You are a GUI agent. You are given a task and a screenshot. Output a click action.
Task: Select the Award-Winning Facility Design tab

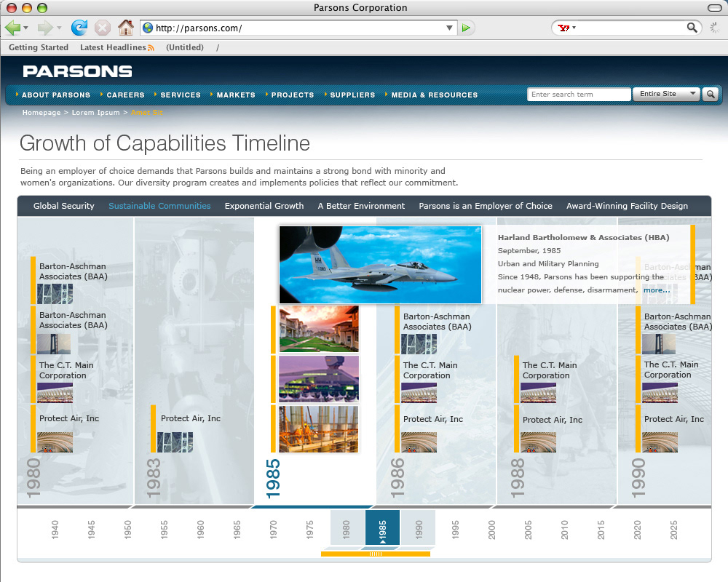[x=627, y=206]
